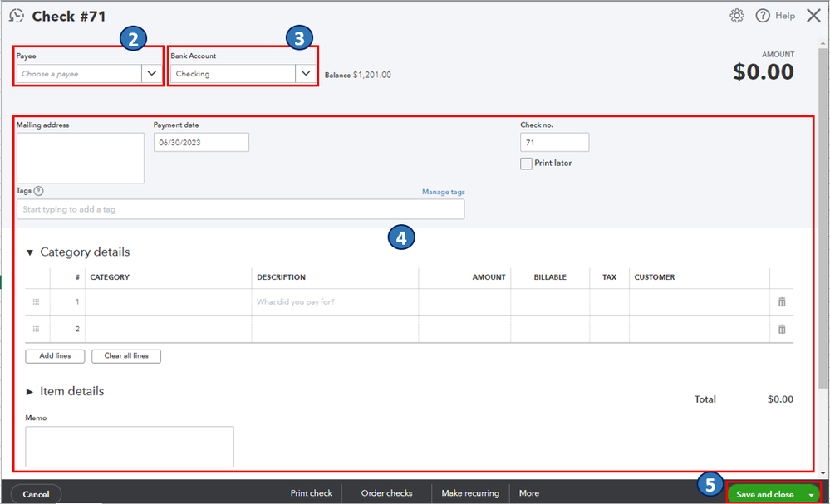The image size is (830, 504).
Task: Click the Choose a payee field
Action: tap(79, 74)
